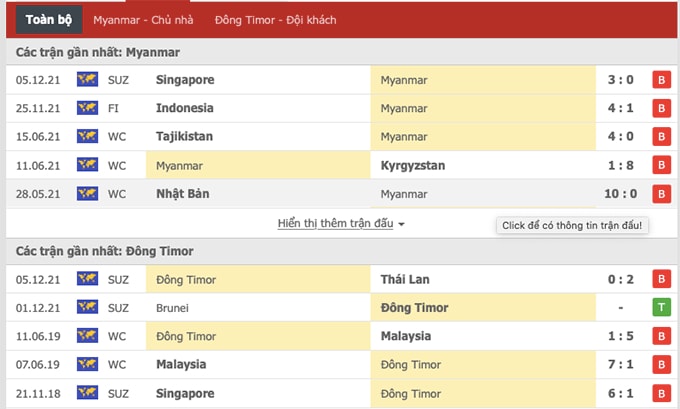This screenshot has width=680, height=409.
Task: Click the 'Click để có thông tin trận đấu!' tooltip
Action: click(x=572, y=226)
